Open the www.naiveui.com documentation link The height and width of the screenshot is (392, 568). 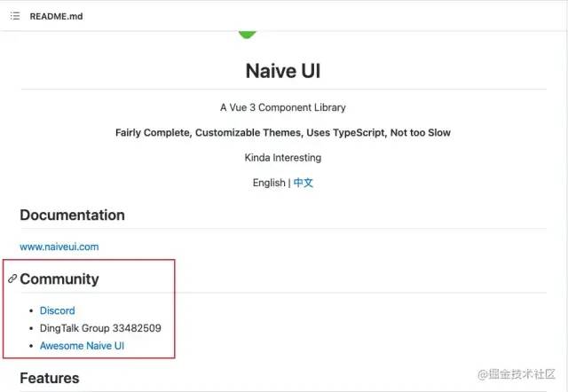pyautogui.click(x=59, y=247)
